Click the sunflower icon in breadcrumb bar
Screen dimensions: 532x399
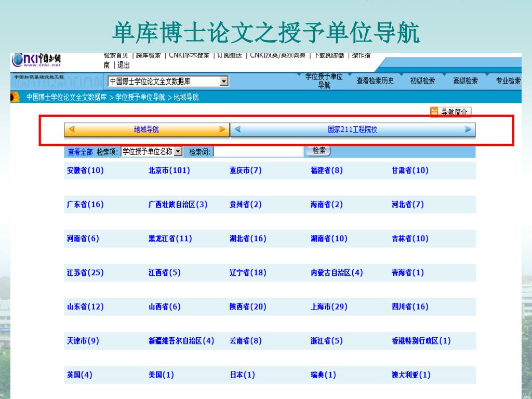point(15,97)
